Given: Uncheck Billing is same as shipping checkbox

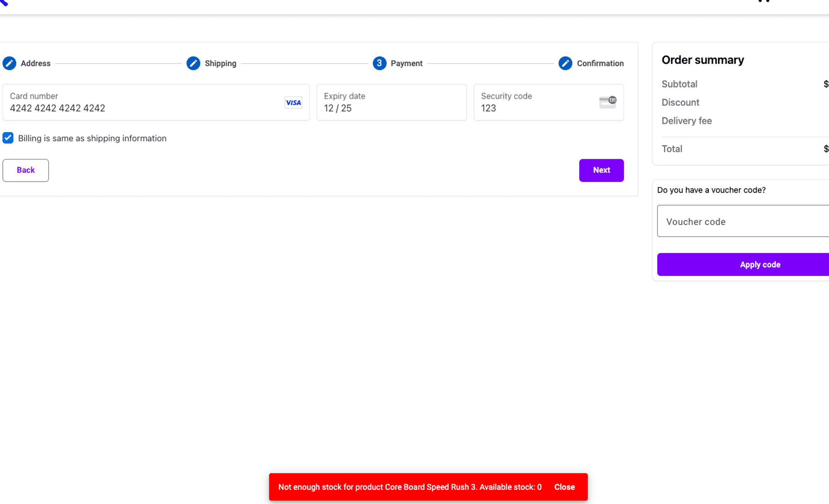Looking at the screenshot, I should [8, 138].
